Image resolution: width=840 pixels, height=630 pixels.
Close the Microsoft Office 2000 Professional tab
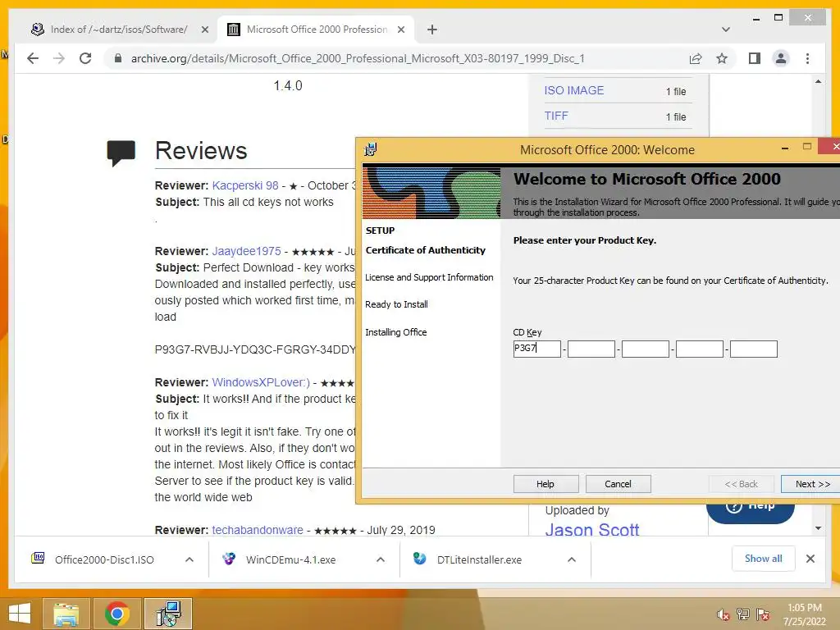click(x=400, y=30)
